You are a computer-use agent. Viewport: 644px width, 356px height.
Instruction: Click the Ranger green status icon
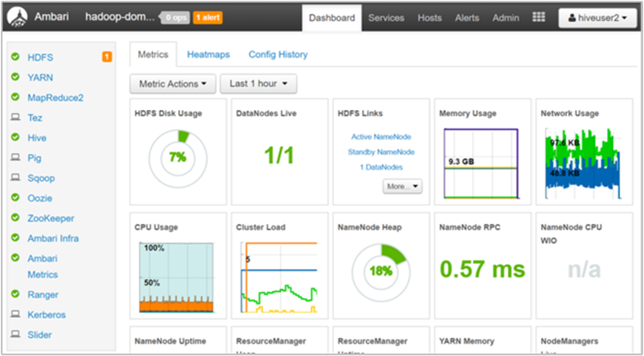[16, 294]
